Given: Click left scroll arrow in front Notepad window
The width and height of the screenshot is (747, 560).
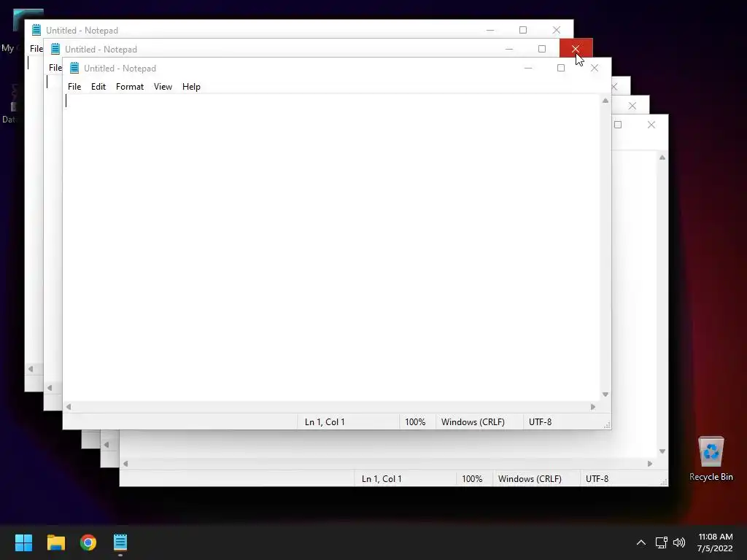Looking at the screenshot, I should [69, 407].
